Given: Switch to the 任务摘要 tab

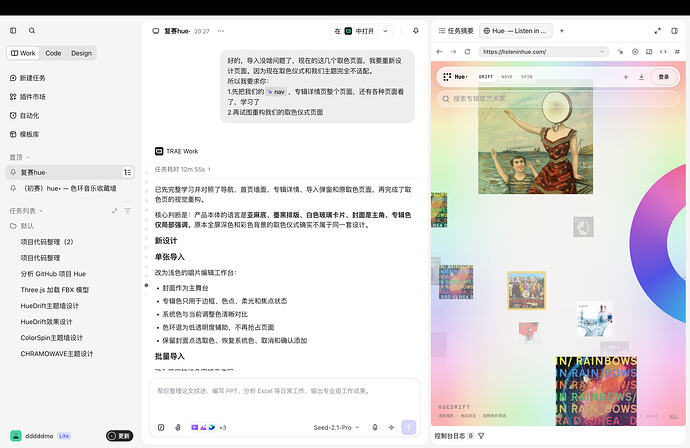Looking at the screenshot, I should coord(456,31).
